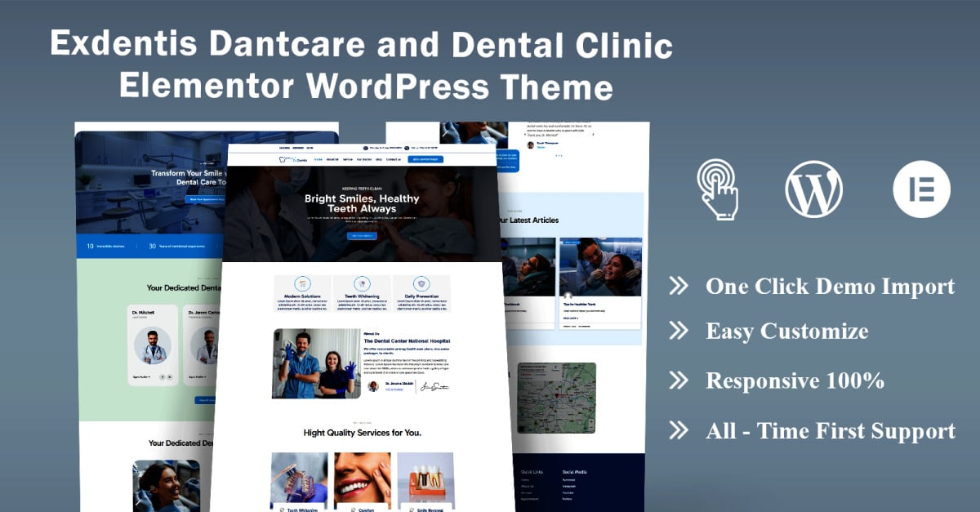Open the Smile Renewal implant model image
Screen dimensions: 980x512
pos(425,478)
